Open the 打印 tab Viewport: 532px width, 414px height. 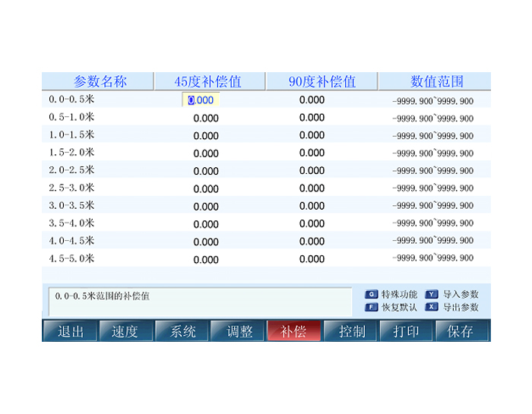(406, 331)
